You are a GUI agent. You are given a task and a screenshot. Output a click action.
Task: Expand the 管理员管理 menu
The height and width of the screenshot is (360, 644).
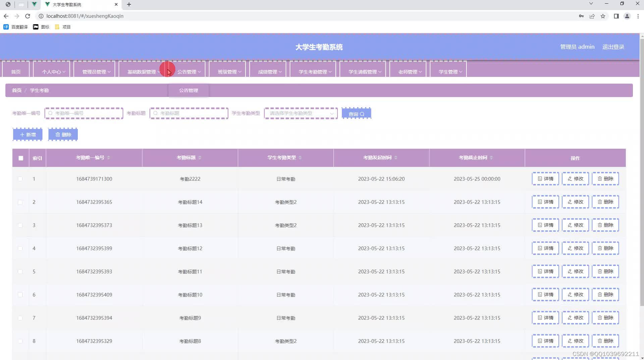(94, 70)
